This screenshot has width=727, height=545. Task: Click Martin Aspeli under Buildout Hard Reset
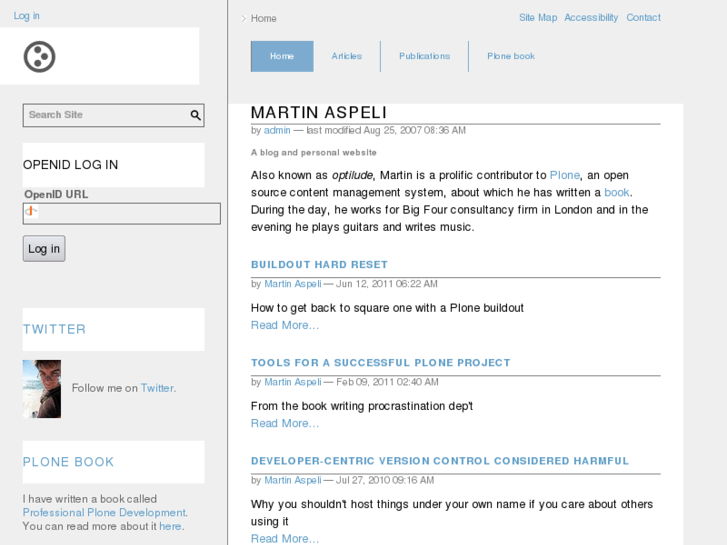coord(293,284)
